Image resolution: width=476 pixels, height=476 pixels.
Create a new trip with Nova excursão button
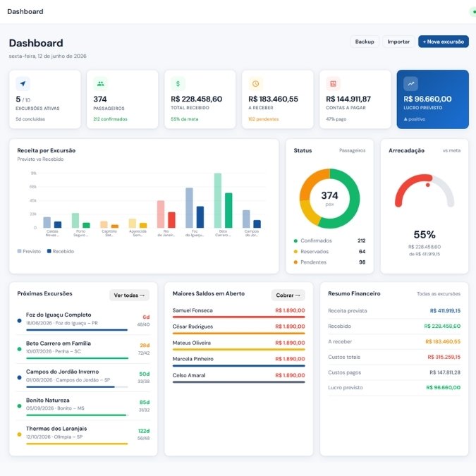click(x=444, y=42)
